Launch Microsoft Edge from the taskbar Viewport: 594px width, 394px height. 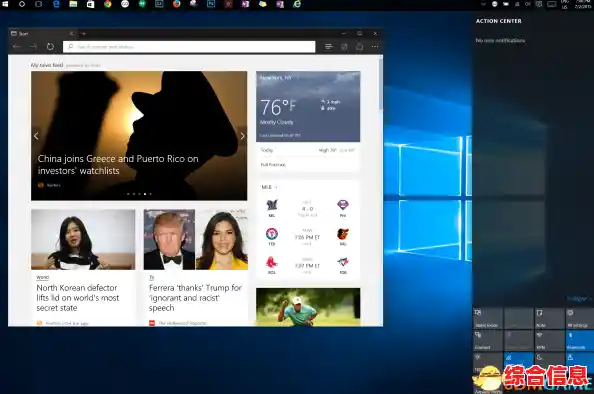pyautogui.click(x=56, y=4)
